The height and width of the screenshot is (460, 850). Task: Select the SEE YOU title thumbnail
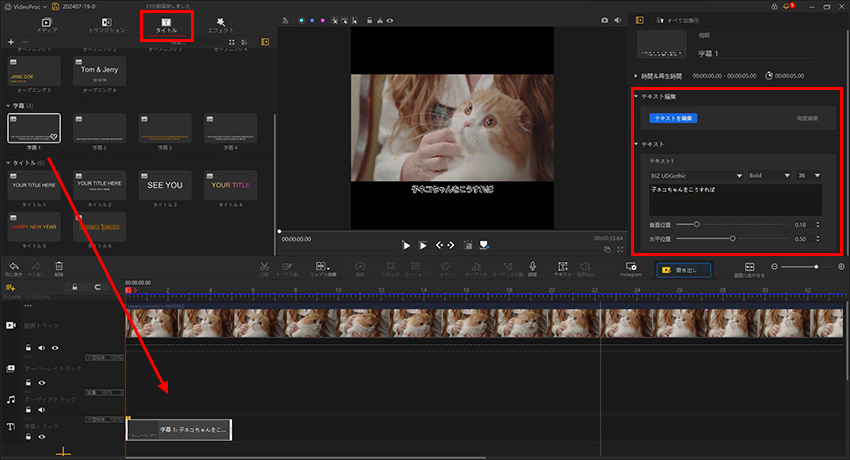(163, 185)
